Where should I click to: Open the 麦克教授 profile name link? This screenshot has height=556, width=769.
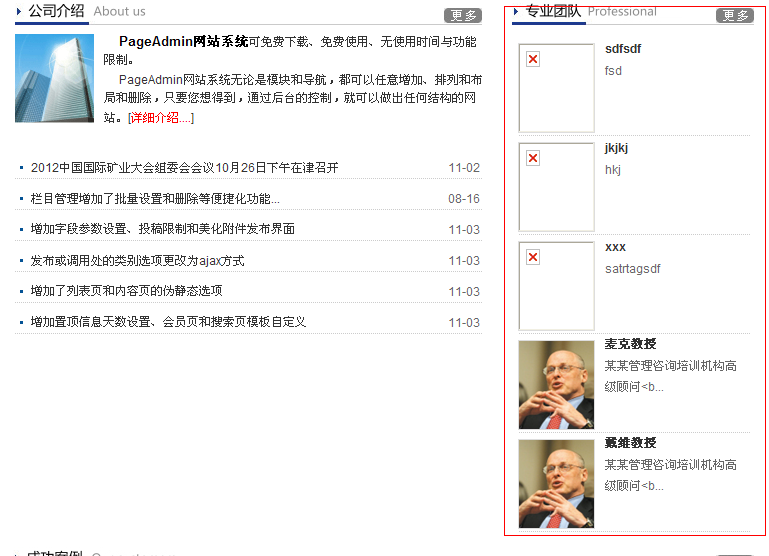630,344
